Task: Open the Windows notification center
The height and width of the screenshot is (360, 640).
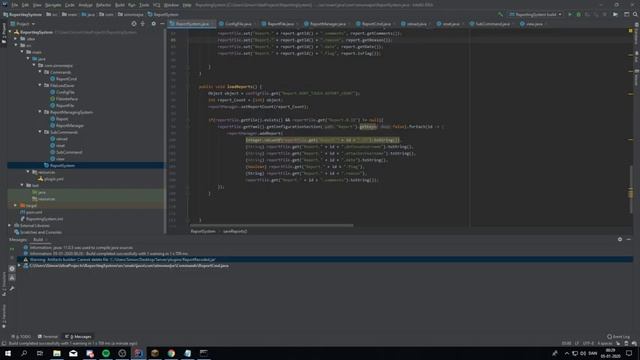Action: [629, 353]
